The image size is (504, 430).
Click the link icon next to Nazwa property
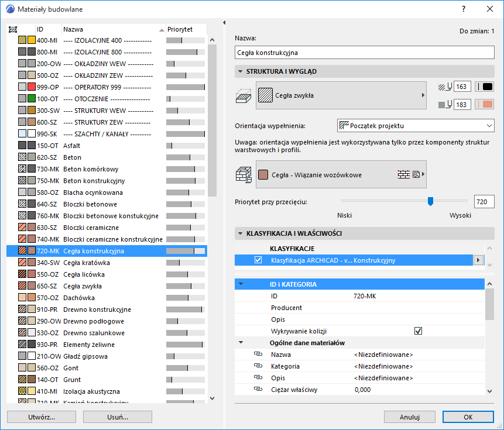tap(258, 354)
